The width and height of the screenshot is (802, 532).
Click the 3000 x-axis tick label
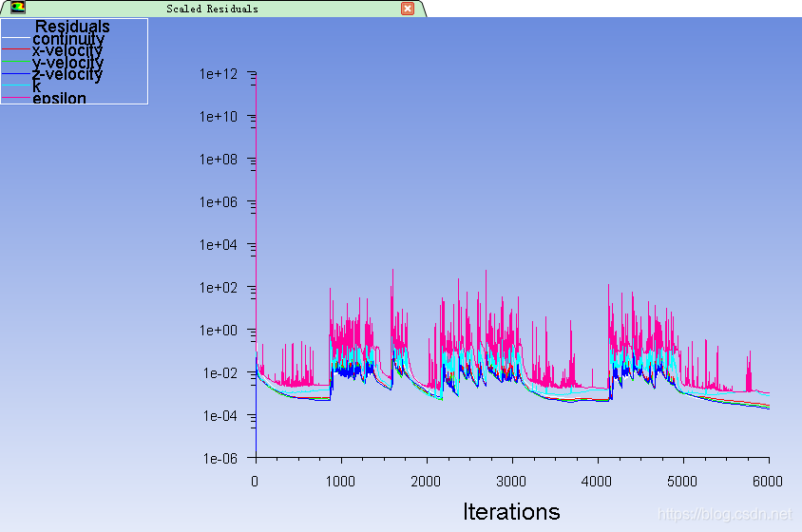[511, 482]
